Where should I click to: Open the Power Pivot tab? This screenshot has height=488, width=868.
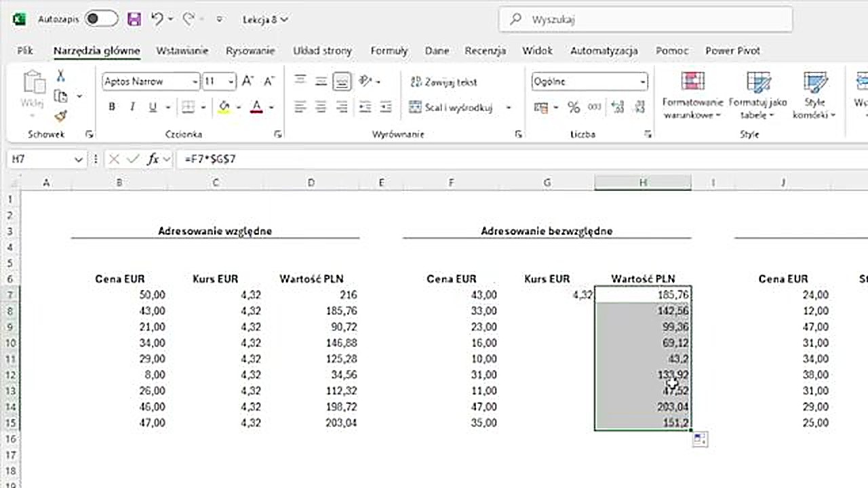(732, 50)
